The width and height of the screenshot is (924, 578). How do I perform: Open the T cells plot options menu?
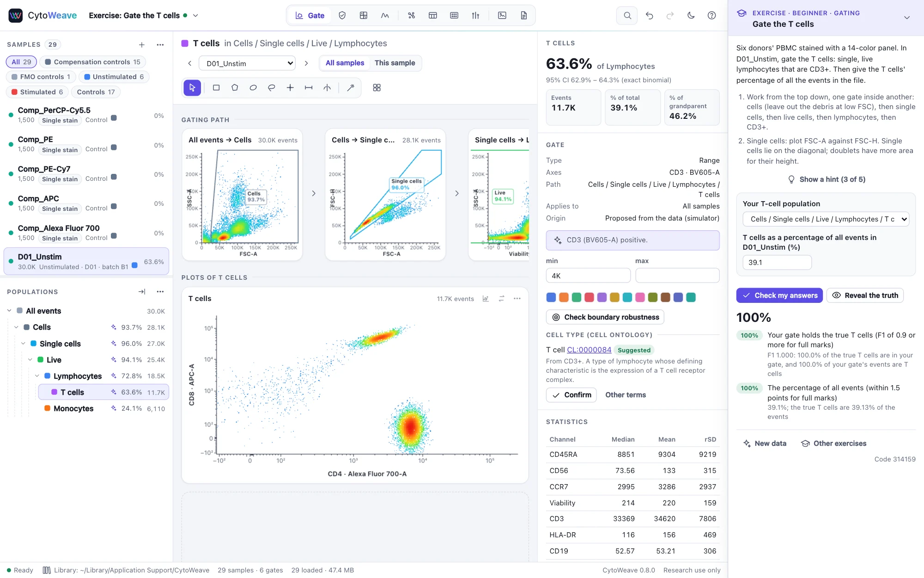(x=517, y=299)
